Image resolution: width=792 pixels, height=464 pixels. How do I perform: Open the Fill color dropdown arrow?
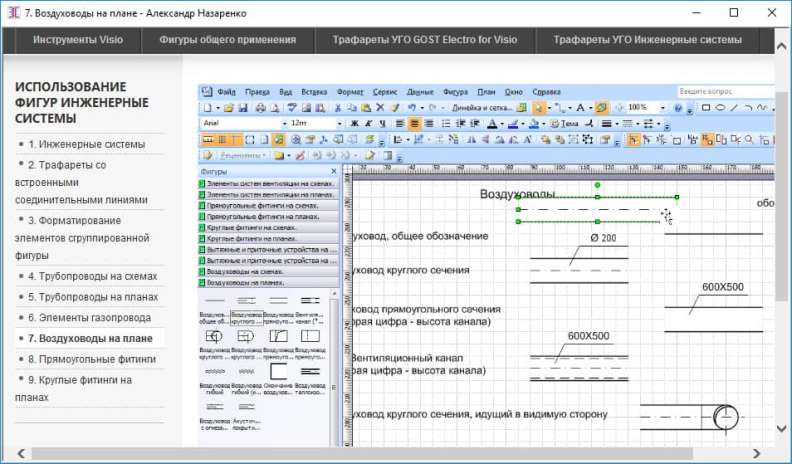(544, 123)
